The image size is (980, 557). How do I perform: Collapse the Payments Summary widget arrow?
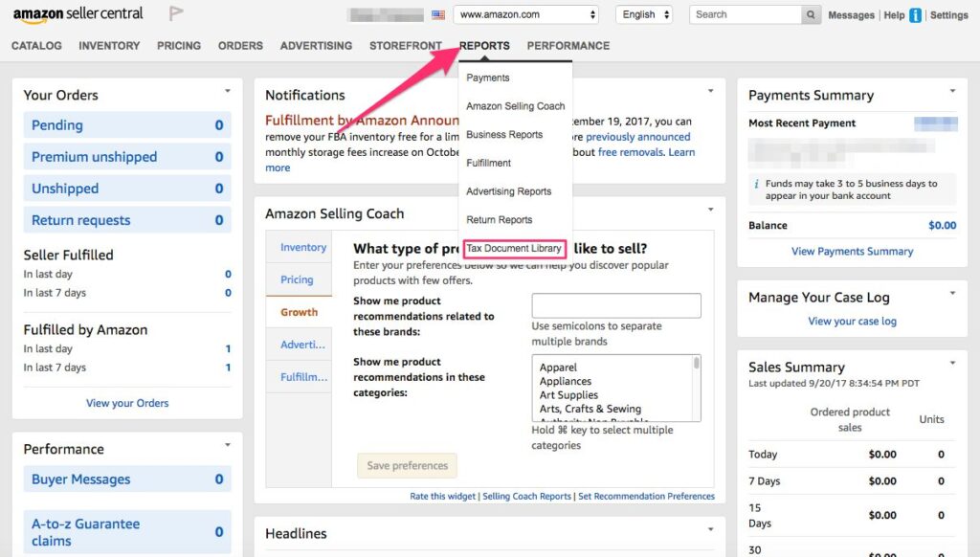[951, 92]
